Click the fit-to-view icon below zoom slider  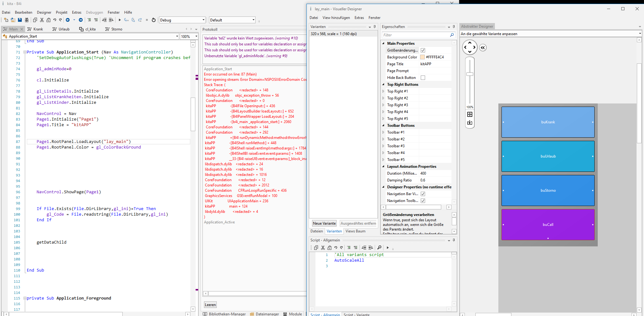pos(470,114)
